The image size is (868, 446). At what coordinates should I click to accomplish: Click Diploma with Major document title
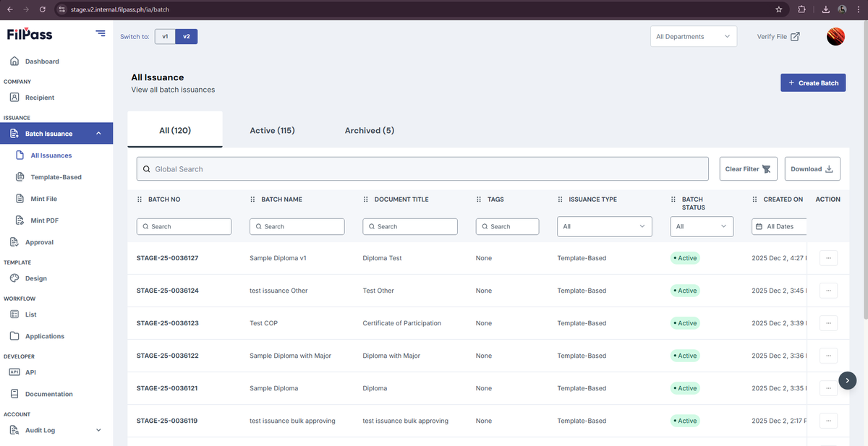tap(391, 356)
